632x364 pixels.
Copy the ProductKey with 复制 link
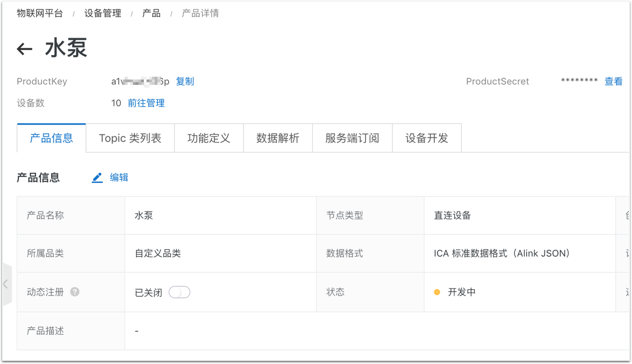pos(185,81)
